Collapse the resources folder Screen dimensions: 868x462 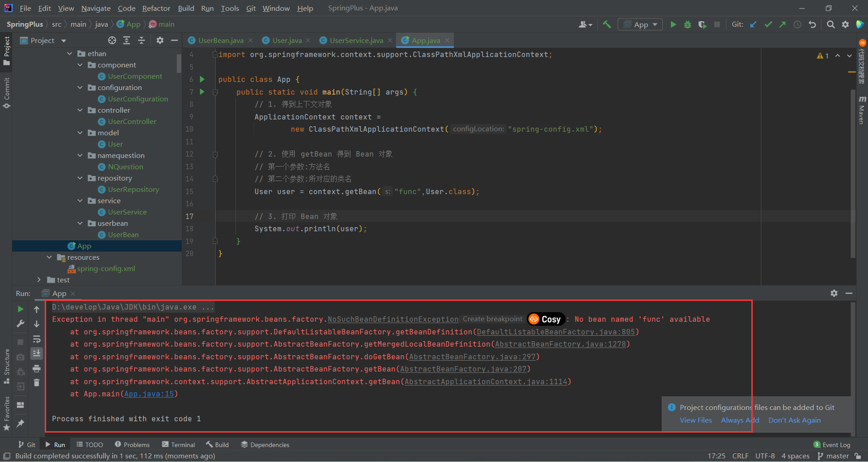coord(49,257)
